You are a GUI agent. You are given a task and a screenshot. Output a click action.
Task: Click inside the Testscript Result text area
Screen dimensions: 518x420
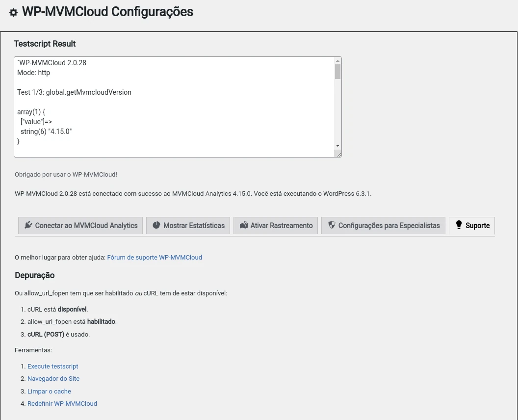pyautogui.click(x=172, y=107)
